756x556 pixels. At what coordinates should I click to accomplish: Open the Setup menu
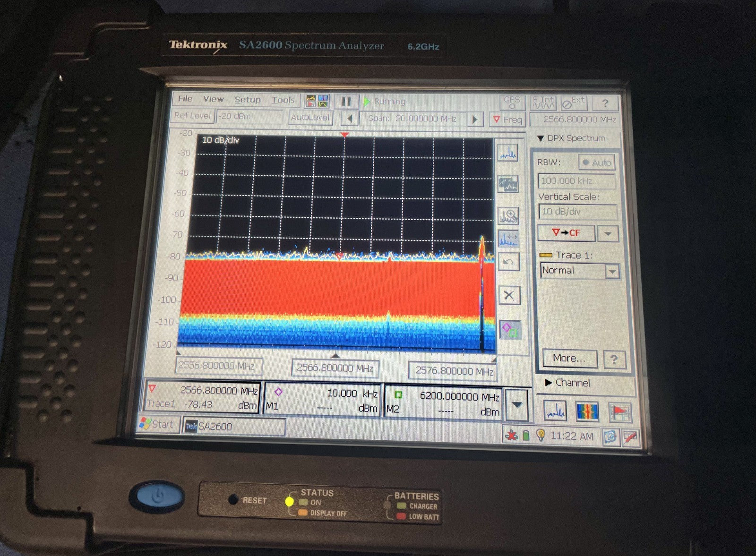[248, 100]
